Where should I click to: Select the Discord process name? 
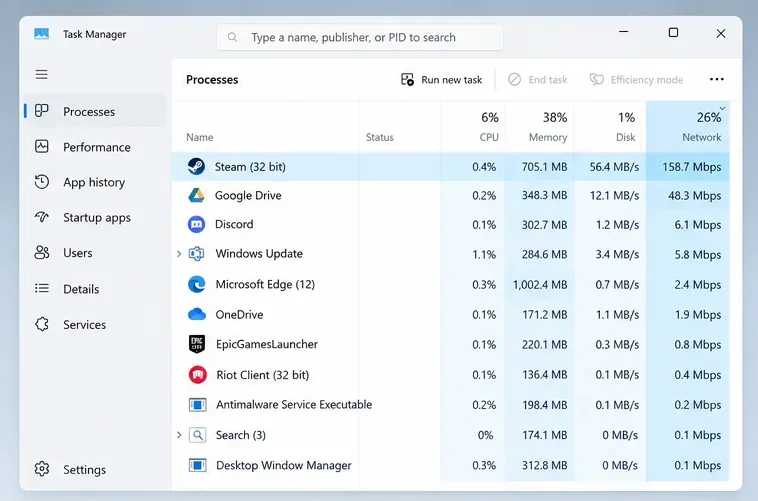coord(234,224)
